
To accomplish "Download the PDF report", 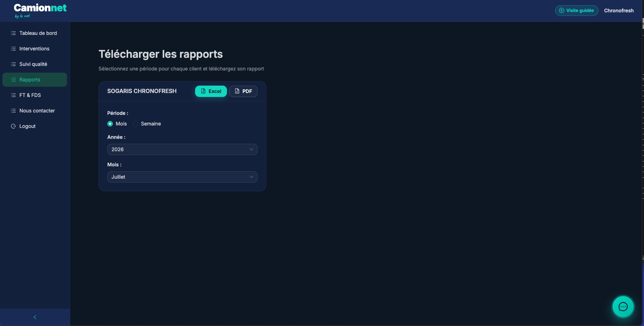I will tap(243, 91).
